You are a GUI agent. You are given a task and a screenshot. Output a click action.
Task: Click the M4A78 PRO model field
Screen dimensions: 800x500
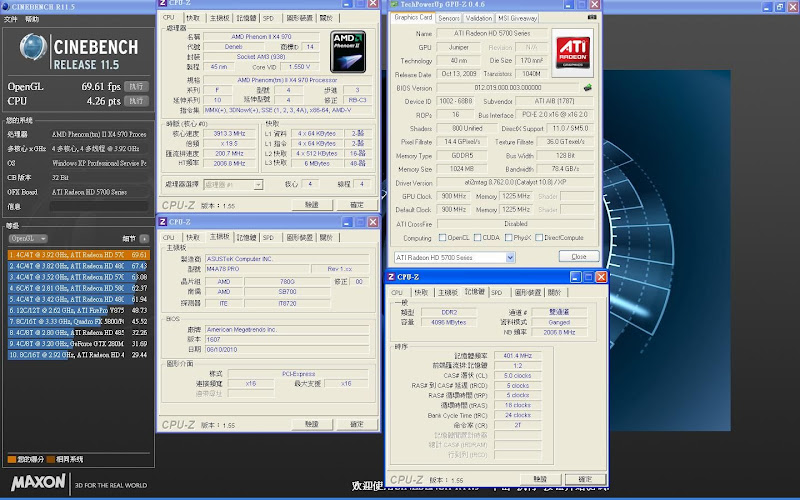click(x=258, y=269)
